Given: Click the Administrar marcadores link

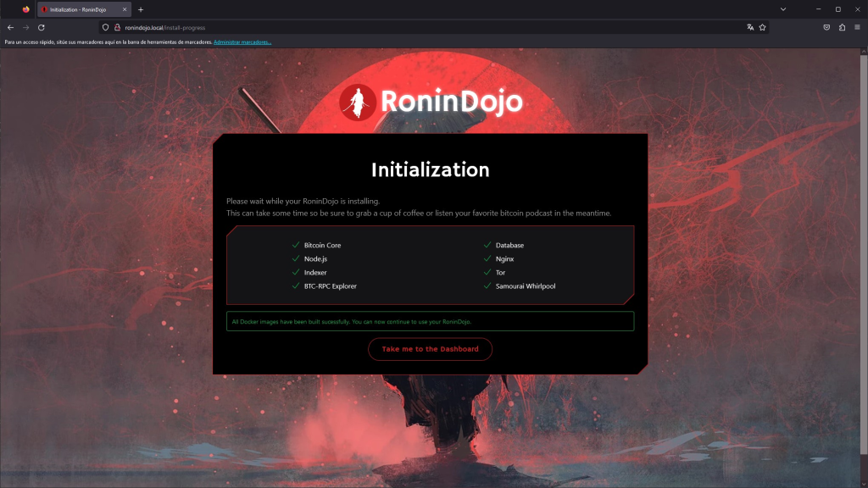Looking at the screenshot, I should click(242, 42).
